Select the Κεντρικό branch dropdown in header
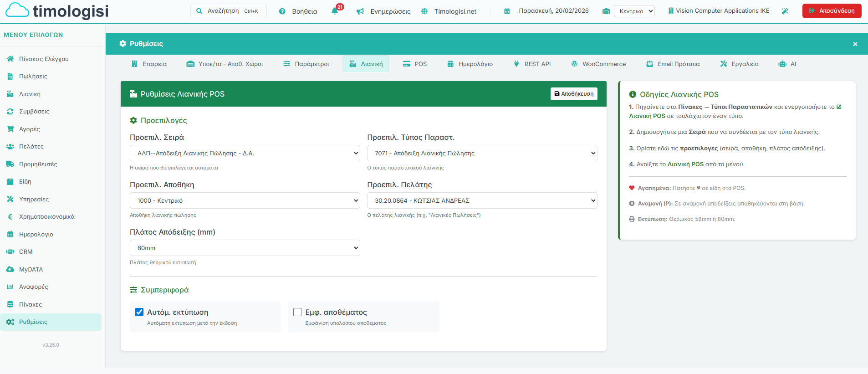 pos(634,11)
